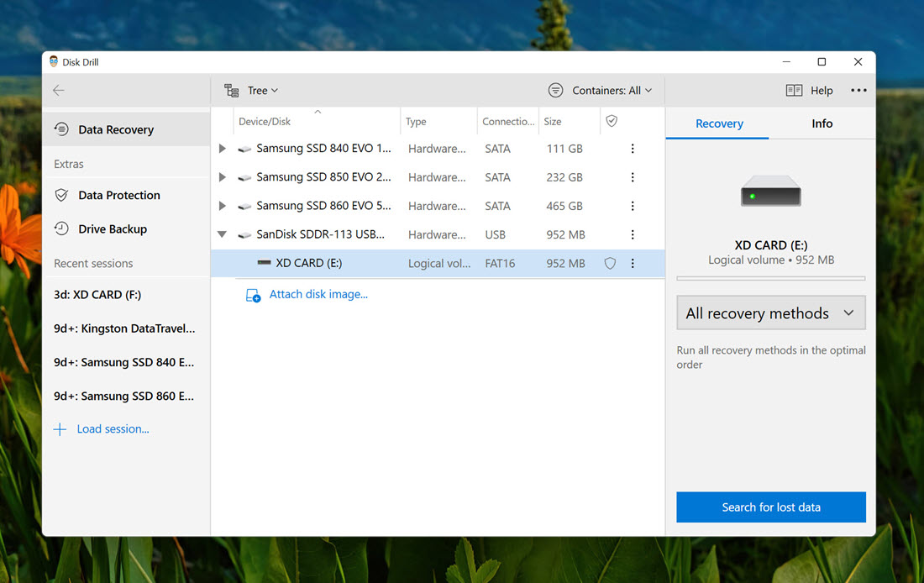Click Search for lost data button
The image size is (924, 583).
point(771,507)
